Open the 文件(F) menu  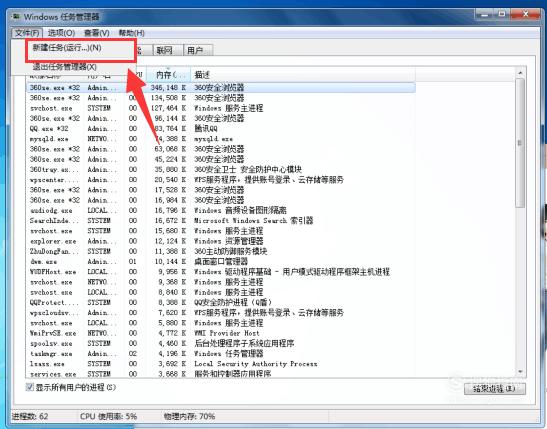[27, 33]
